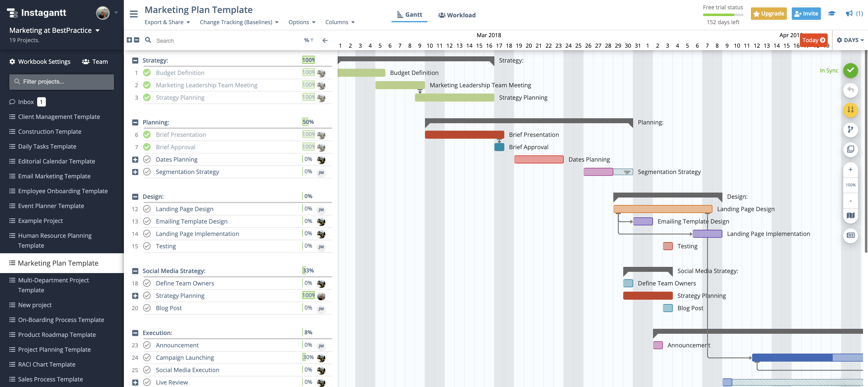This screenshot has height=387, width=868.
Task: Open the Options menu
Action: 301,22
